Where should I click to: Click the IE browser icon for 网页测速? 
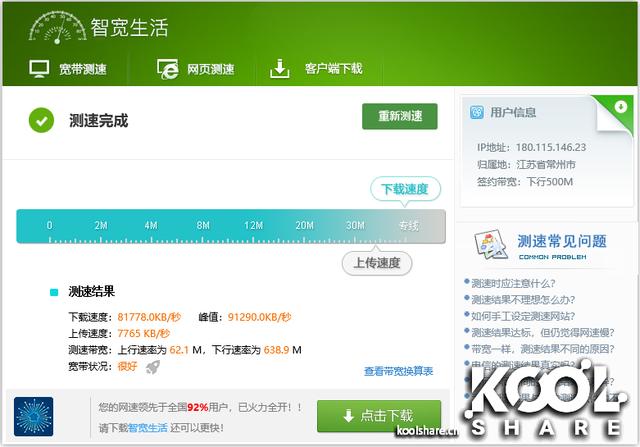point(168,69)
